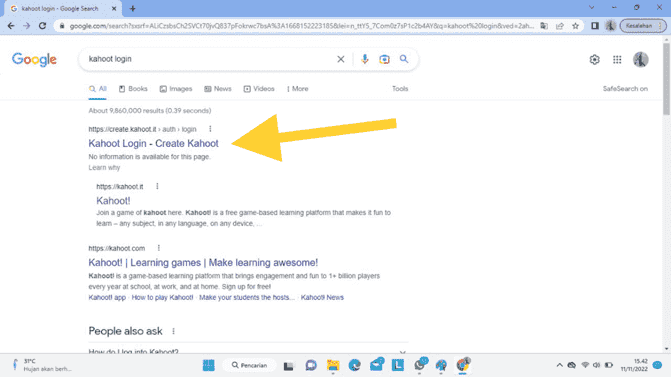Submit search with the magnifier icon
Screen dimensions: 671x377
[404, 59]
